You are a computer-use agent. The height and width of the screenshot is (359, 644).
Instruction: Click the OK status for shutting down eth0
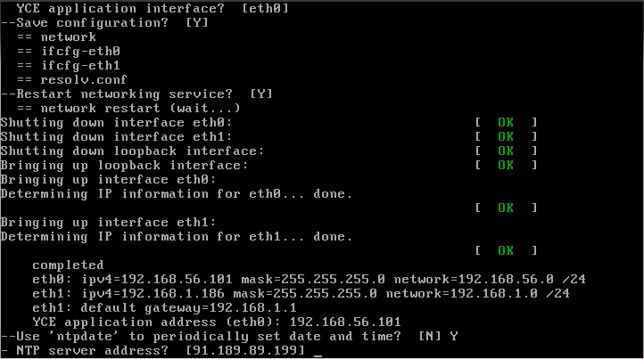point(506,122)
